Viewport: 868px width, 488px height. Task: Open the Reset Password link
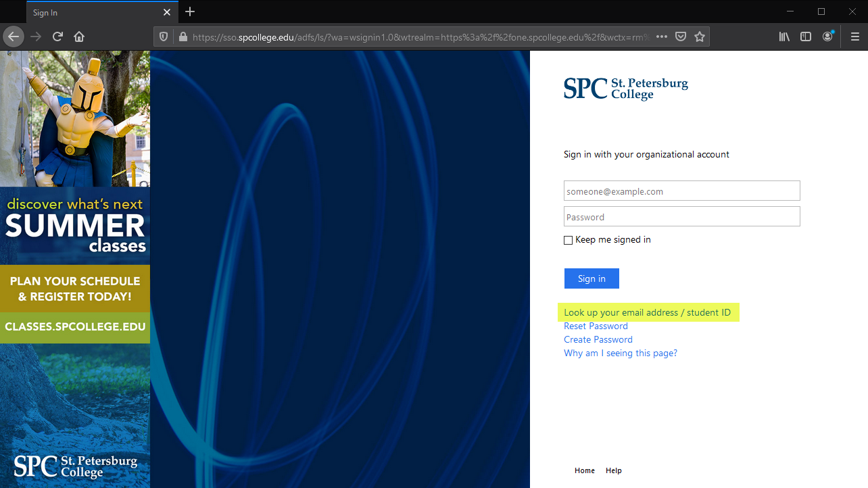click(596, 326)
